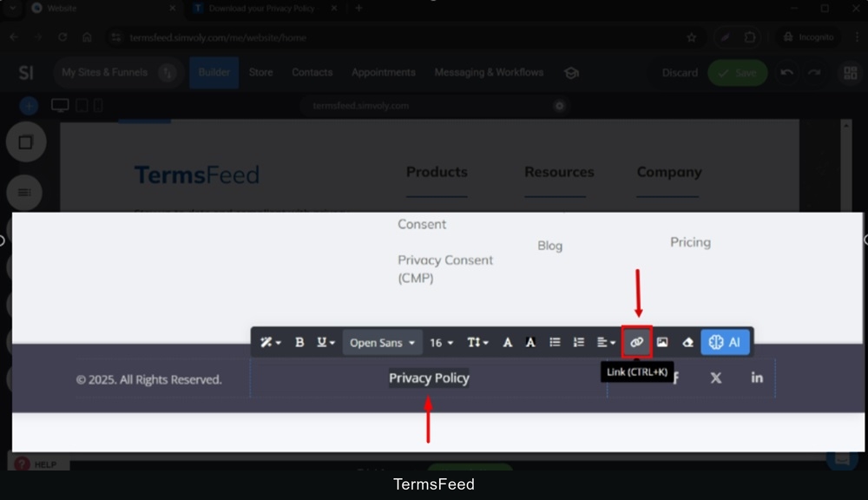Open page settings gear in address field
This screenshot has height=500, width=868.
(559, 106)
